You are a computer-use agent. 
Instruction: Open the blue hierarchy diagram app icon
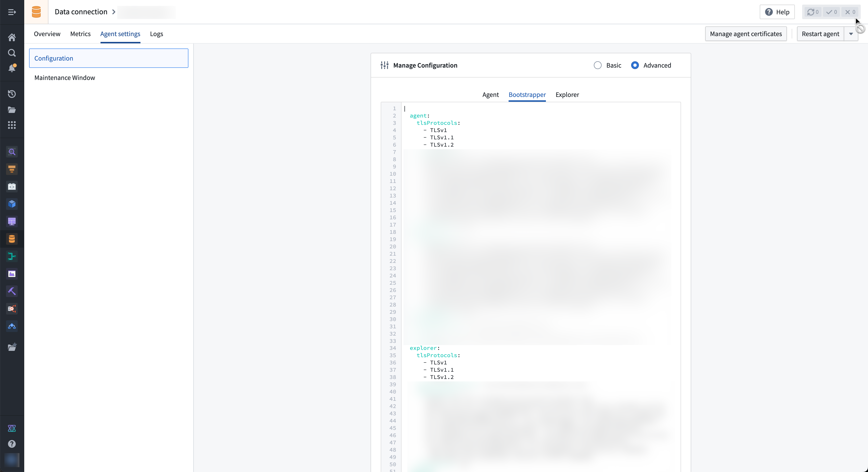[x=12, y=326]
